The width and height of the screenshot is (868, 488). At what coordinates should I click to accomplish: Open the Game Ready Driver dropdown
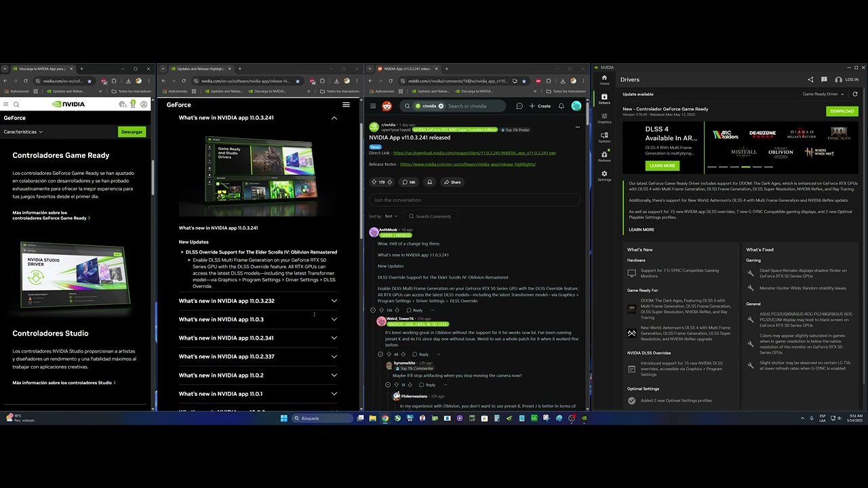coord(823,94)
